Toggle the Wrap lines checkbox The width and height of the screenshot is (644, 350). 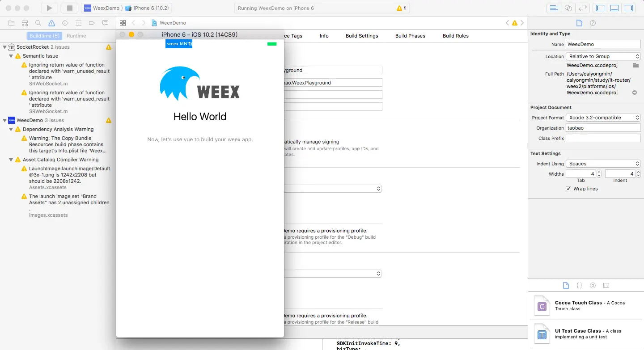(x=568, y=189)
